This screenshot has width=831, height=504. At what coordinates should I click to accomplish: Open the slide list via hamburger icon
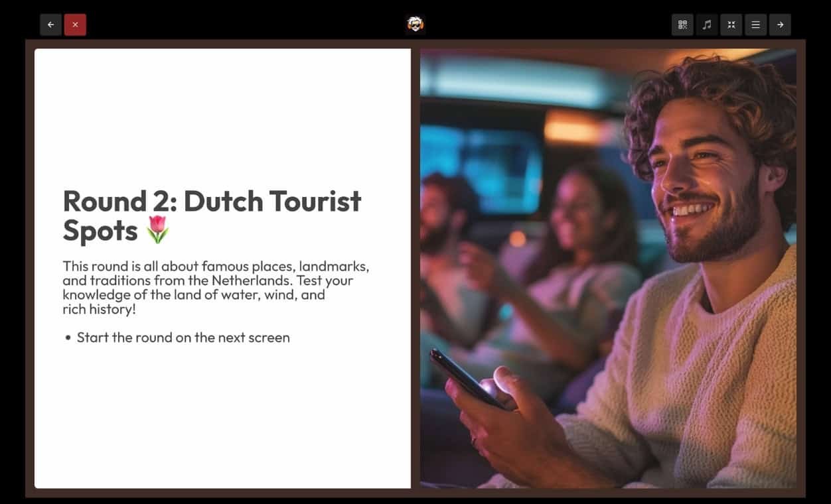point(756,25)
